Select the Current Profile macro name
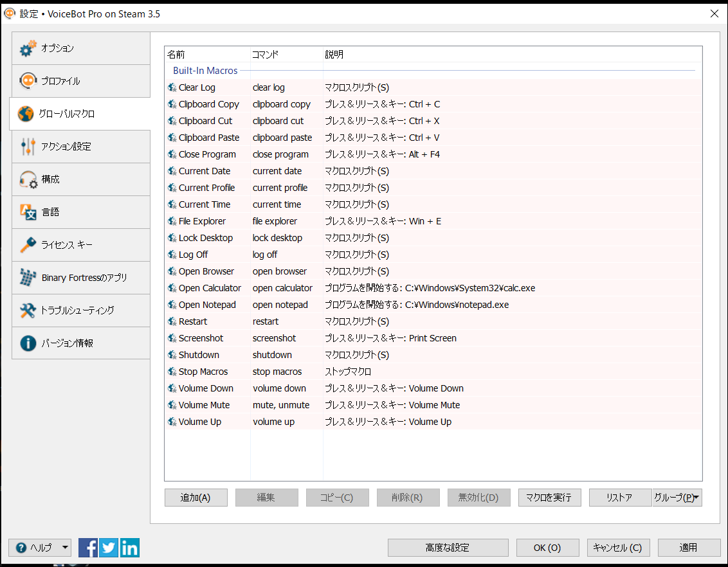728x567 pixels. tap(206, 188)
